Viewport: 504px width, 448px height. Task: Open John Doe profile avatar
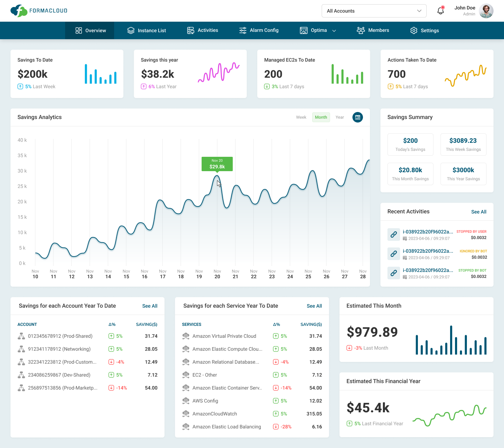pos(486,11)
